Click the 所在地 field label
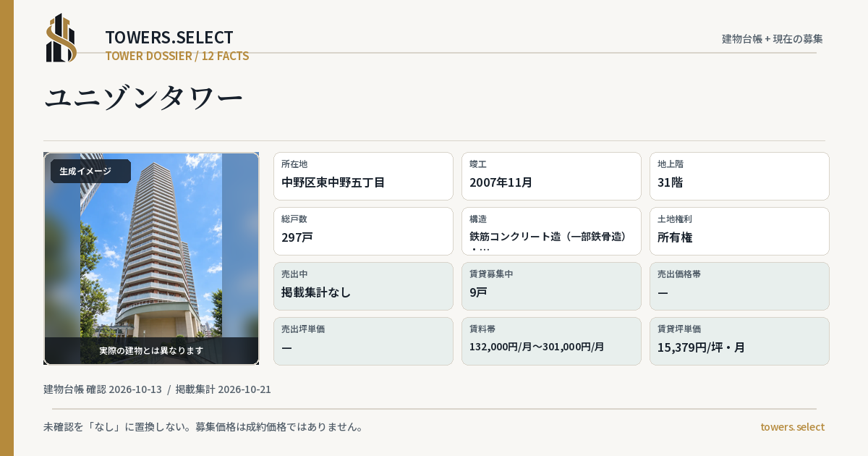 [x=294, y=164]
